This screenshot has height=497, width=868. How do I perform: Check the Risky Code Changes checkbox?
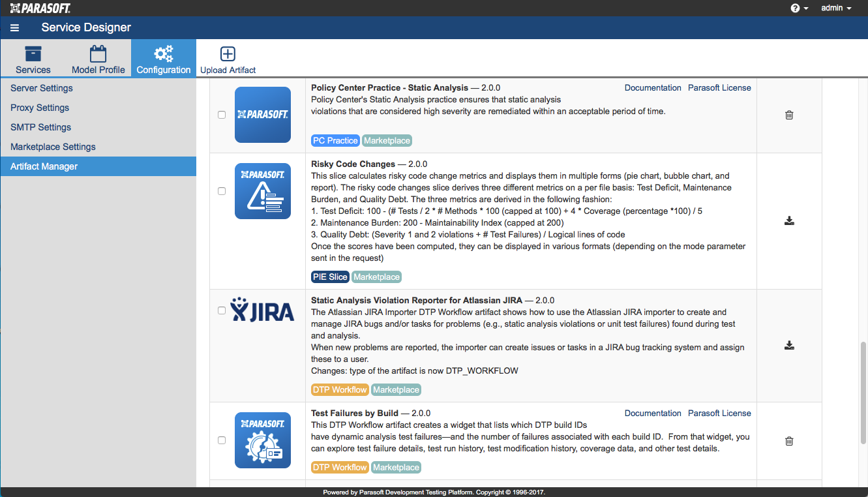pyautogui.click(x=222, y=191)
